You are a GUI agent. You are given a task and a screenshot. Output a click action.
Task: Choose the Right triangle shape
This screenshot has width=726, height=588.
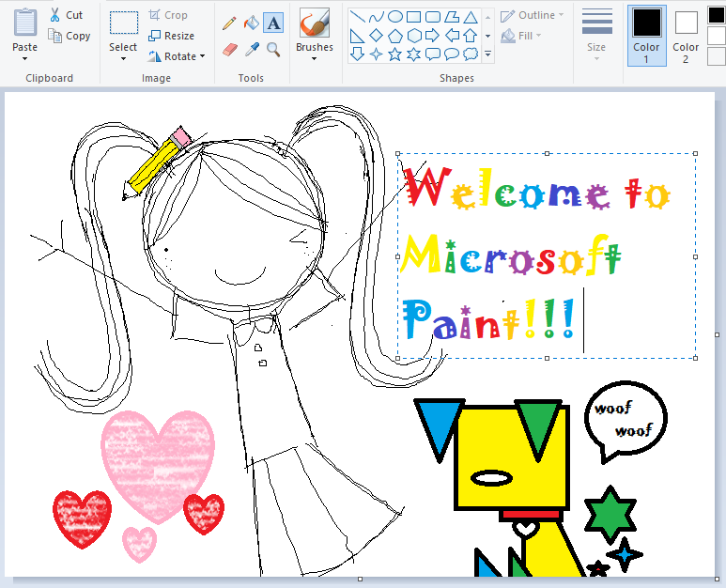click(357, 36)
